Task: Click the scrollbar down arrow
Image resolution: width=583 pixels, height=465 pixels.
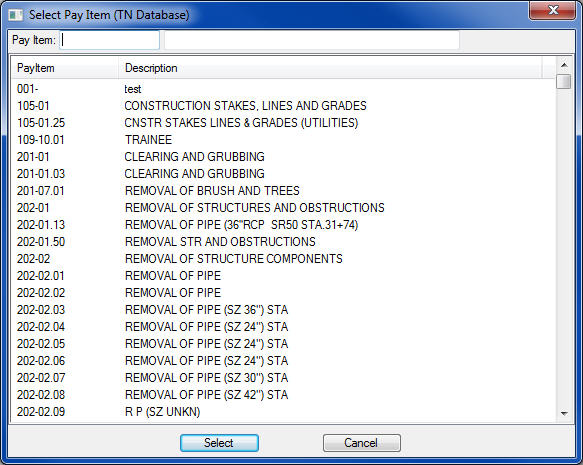Action: 564,413
